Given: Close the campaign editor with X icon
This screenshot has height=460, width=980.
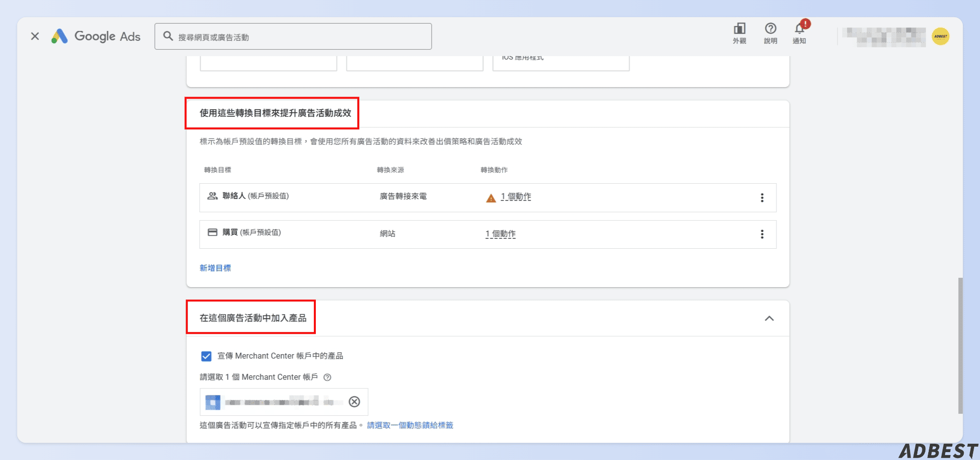Looking at the screenshot, I should coord(35,36).
